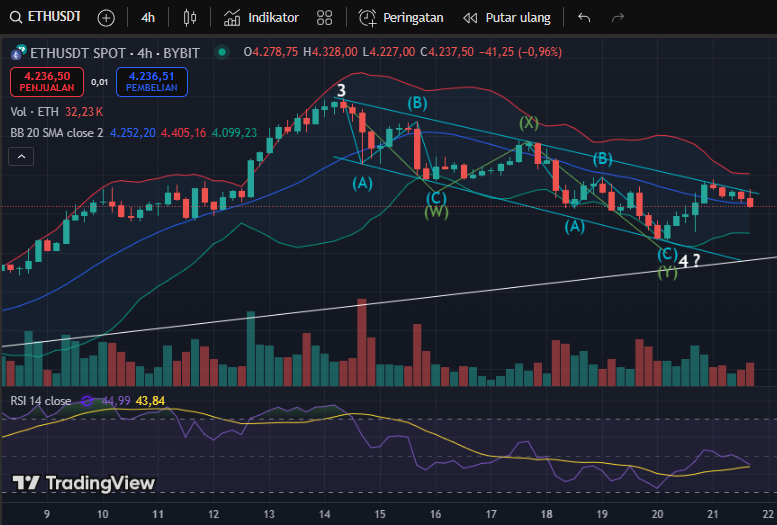Select the RSI 14 close indicator label
Image resolution: width=777 pixels, height=525 pixels.
(x=41, y=401)
